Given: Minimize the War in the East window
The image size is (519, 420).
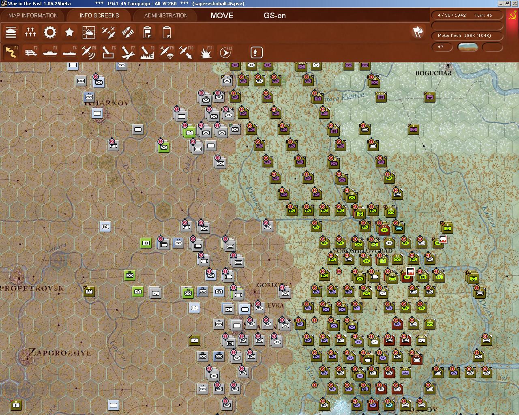Looking at the screenshot, I should coord(501,3).
